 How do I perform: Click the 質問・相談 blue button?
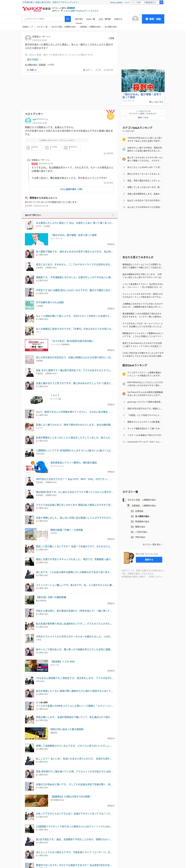coord(153,19)
